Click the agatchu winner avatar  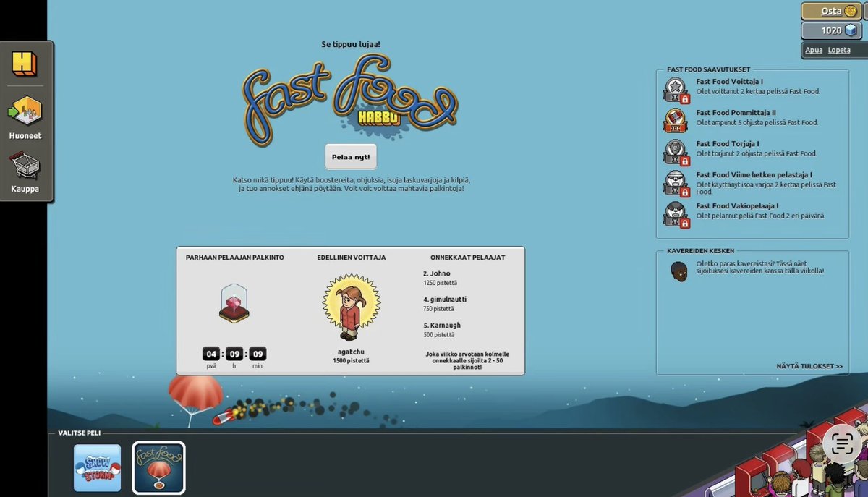(x=350, y=308)
